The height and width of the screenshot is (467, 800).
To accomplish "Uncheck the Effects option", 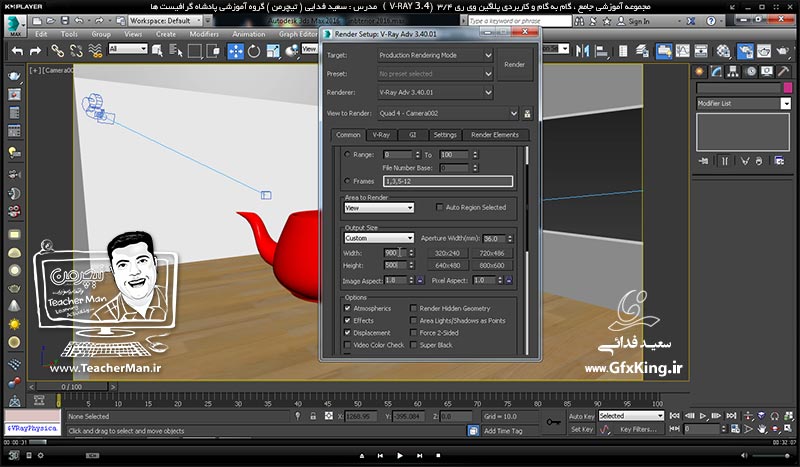I will click(x=347, y=321).
